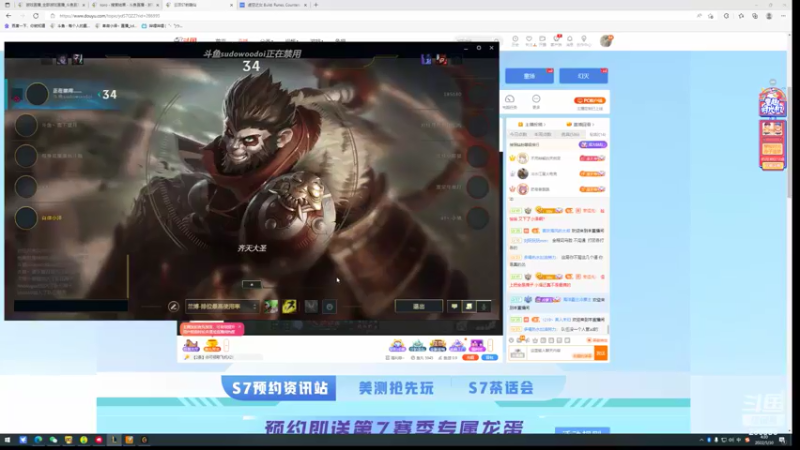Image resolution: width=800 pixels, height=450 pixels.
Task: Select the first blue wide tab in sidebar
Action: click(x=529, y=76)
